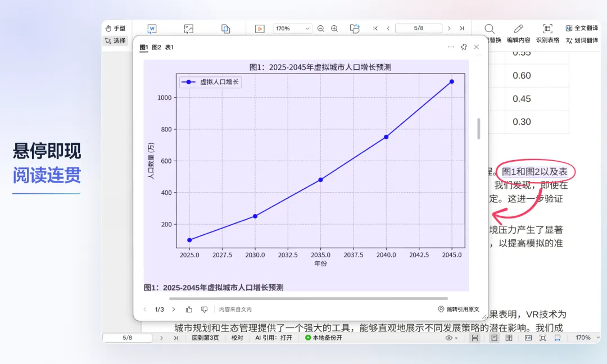Start slideshow with the play icon
The width and height of the screenshot is (607, 364).
(260, 29)
